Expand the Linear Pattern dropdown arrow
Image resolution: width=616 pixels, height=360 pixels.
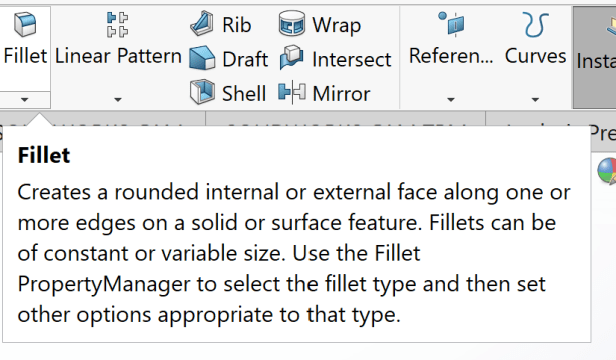click(117, 100)
